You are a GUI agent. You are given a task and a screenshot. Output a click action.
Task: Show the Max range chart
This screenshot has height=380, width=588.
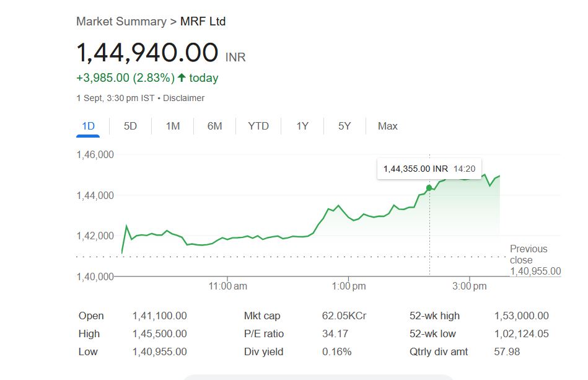click(x=388, y=126)
